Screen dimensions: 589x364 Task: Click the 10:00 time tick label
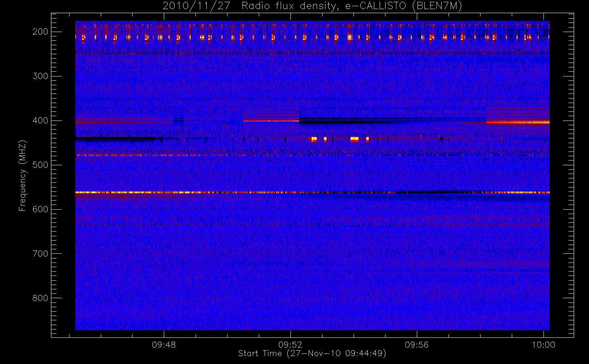543,344
